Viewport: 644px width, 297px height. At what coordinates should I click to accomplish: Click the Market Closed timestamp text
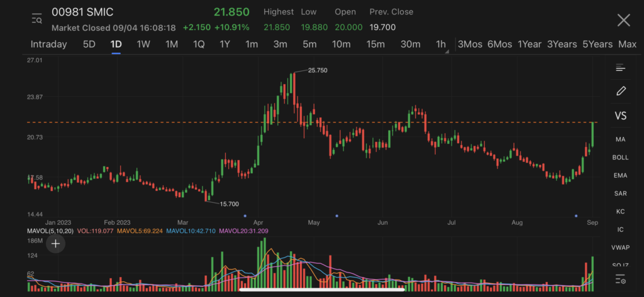click(114, 28)
